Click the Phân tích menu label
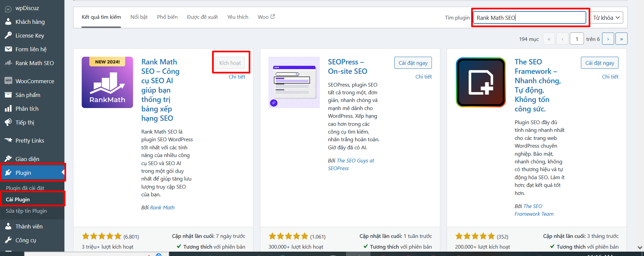Screen dimensions: 644x256 (x=27, y=109)
